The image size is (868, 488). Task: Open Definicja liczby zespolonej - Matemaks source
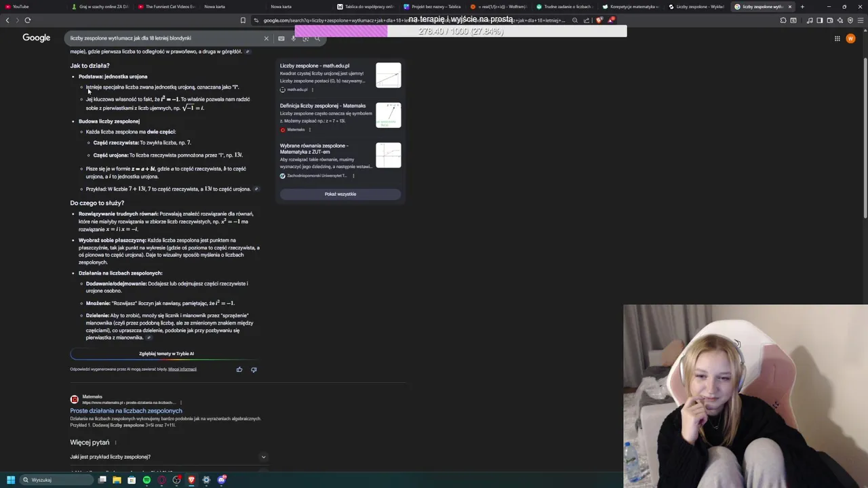pos(323,106)
